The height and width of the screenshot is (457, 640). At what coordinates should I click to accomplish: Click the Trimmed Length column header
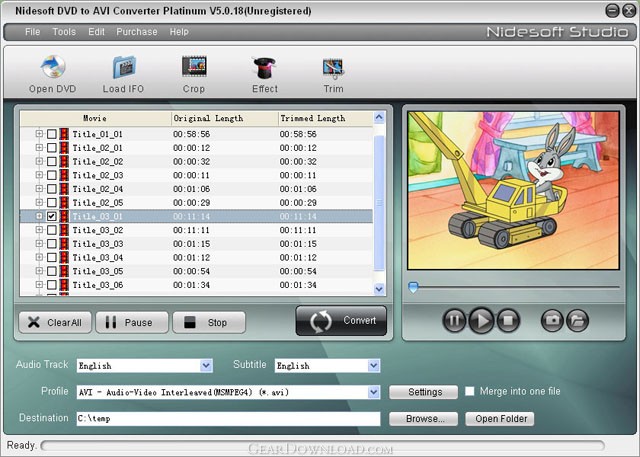tap(326, 118)
